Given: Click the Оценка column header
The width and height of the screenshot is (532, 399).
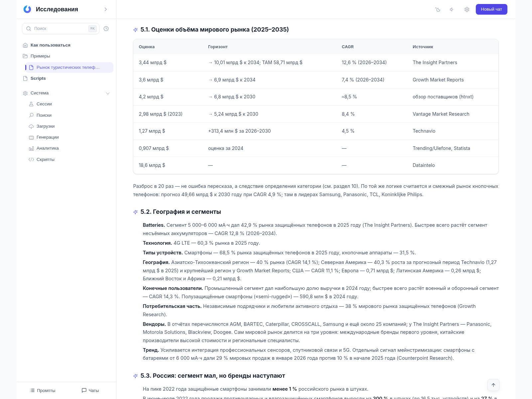Looking at the screenshot, I should (x=147, y=47).
